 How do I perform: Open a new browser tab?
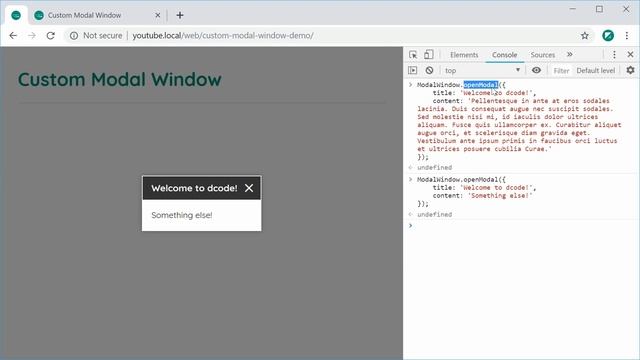tap(180, 15)
